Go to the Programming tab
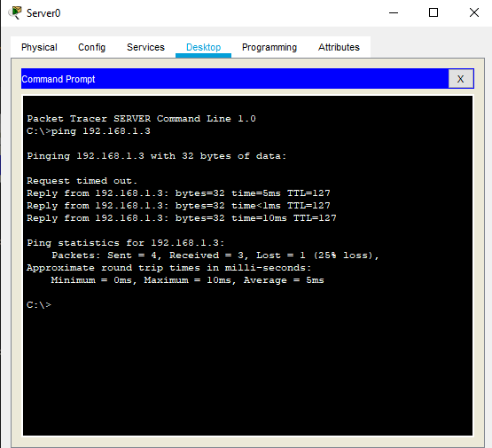This screenshot has height=448, width=492. pos(269,47)
